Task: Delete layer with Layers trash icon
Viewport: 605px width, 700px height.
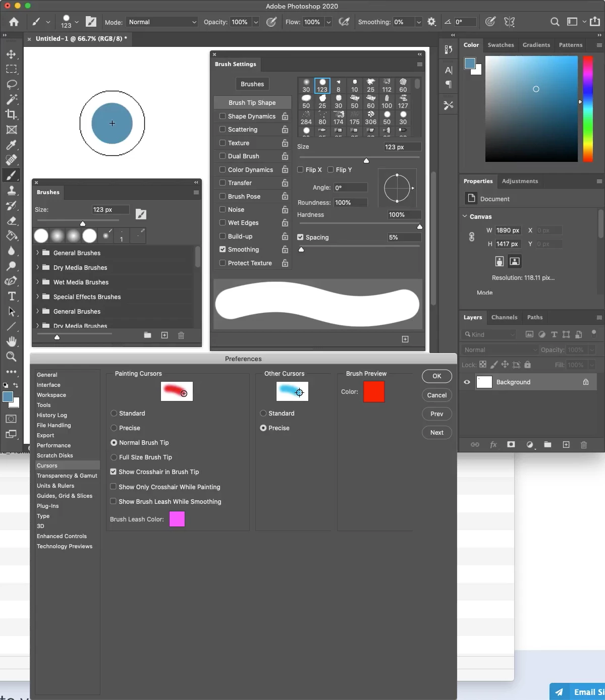Action: (x=584, y=444)
